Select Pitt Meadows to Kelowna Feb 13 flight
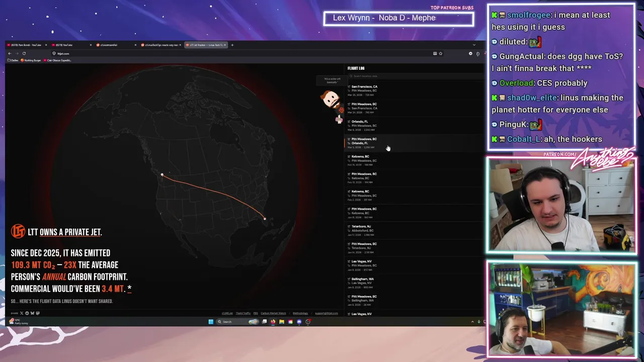The height and width of the screenshot is (362, 644). [x=414, y=178]
